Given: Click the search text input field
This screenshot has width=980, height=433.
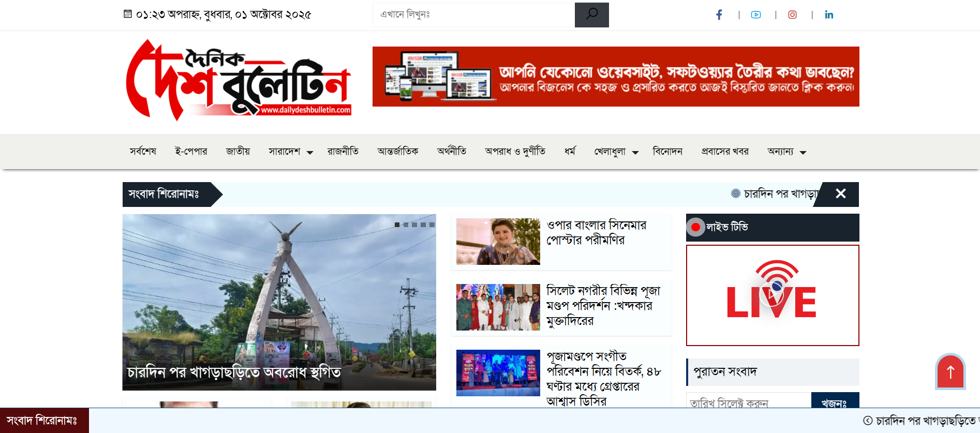Looking at the screenshot, I should click(473, 14).
